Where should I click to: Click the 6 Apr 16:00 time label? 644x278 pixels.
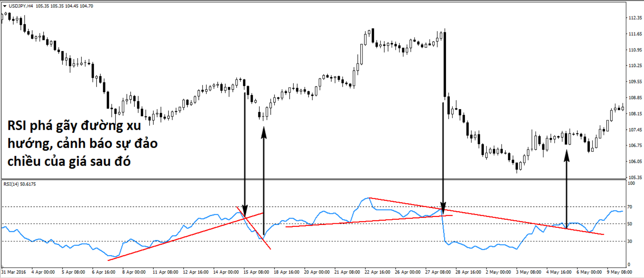click(104, 272)
